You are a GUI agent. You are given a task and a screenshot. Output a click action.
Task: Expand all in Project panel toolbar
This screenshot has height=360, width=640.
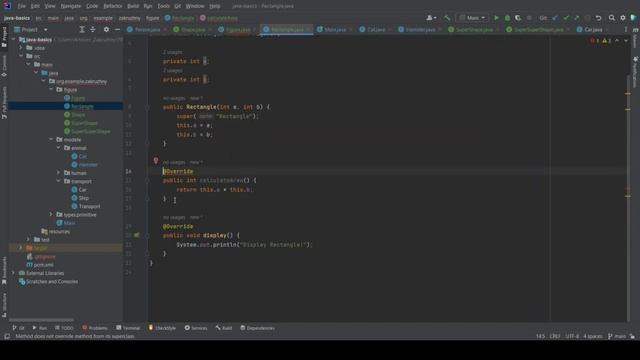pyautogui.click(x=82, y=29)
